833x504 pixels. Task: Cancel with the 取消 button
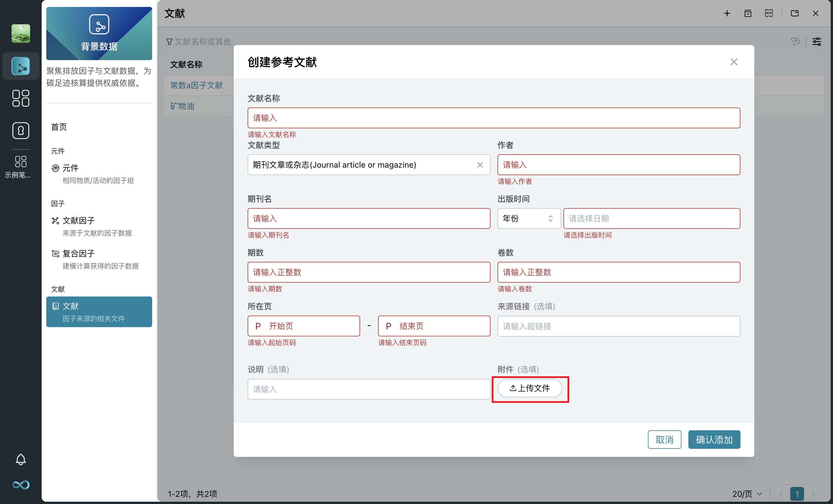coord(664,440)
